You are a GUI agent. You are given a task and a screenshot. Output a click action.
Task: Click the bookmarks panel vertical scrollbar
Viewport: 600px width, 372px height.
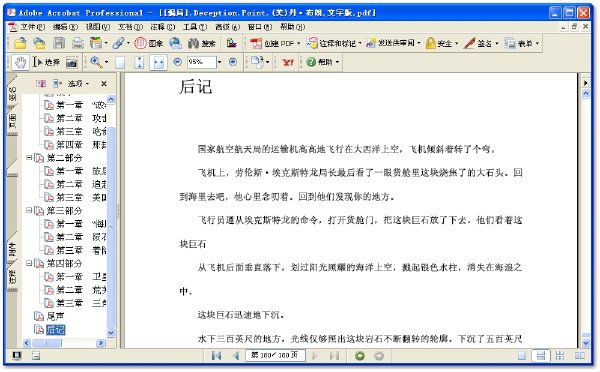tap(111, 216)
